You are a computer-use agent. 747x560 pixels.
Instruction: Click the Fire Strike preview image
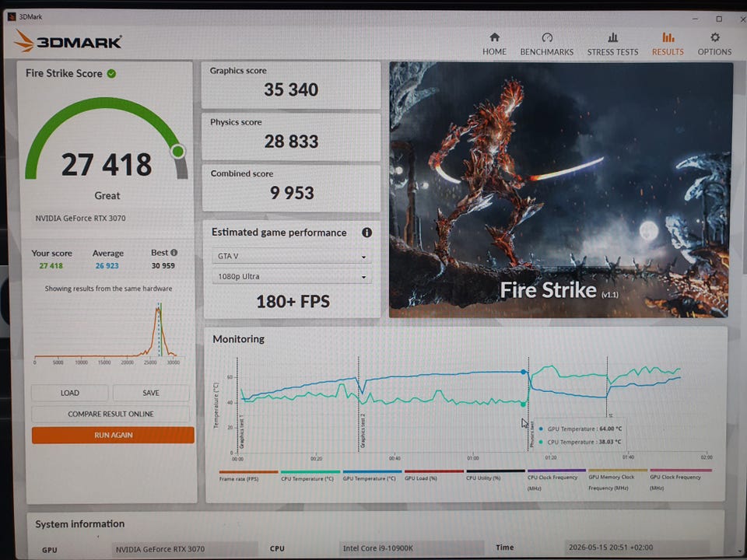[x=560, y=190]
